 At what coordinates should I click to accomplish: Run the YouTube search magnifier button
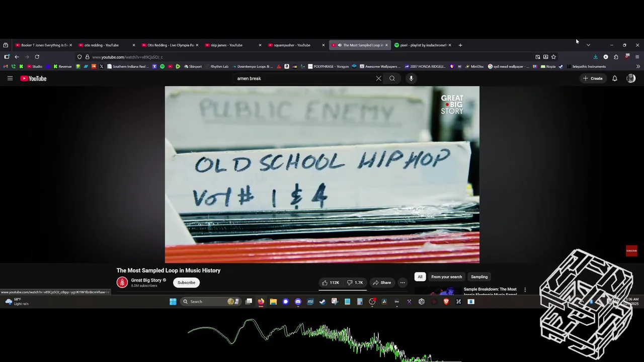point(392,78)
